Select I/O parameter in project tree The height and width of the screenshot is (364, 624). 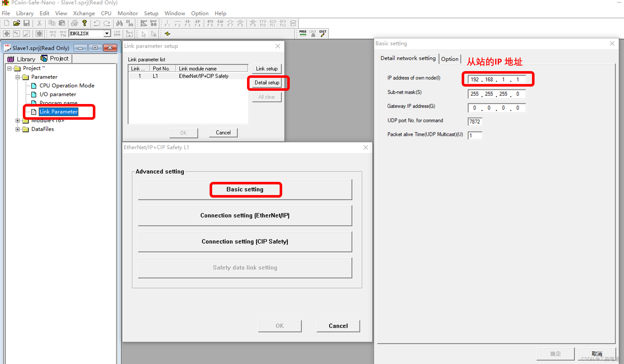click(x=58, y=94)
